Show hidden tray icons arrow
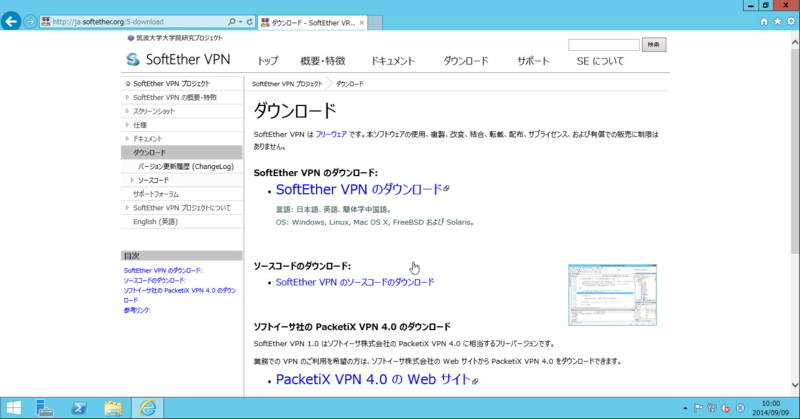 pyautogui.click(x=685, y=408)
